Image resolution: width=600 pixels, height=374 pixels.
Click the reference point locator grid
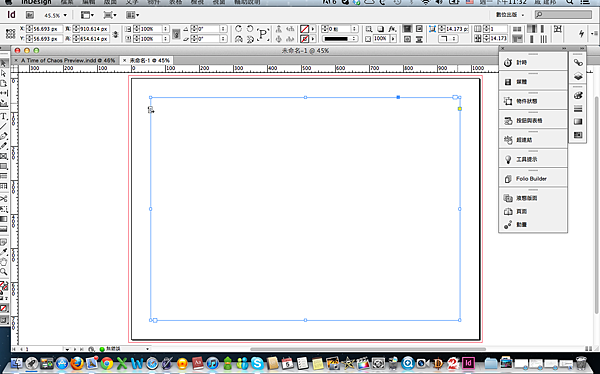click(10, 34)
